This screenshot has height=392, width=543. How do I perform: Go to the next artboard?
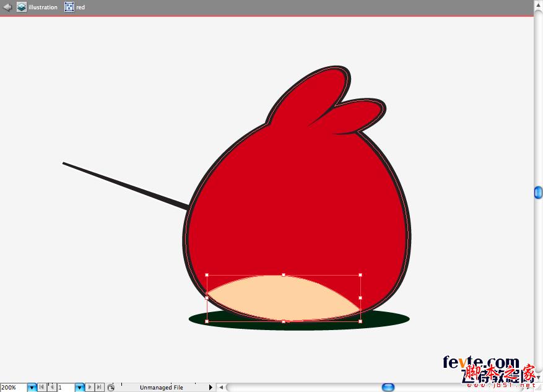click(89, 387)
